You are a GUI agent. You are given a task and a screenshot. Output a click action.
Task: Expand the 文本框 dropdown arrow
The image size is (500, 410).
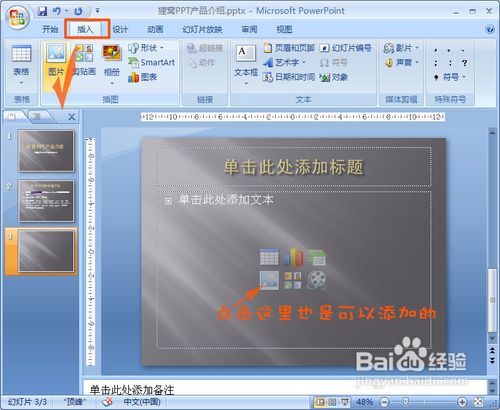click(x=246, y=84)
